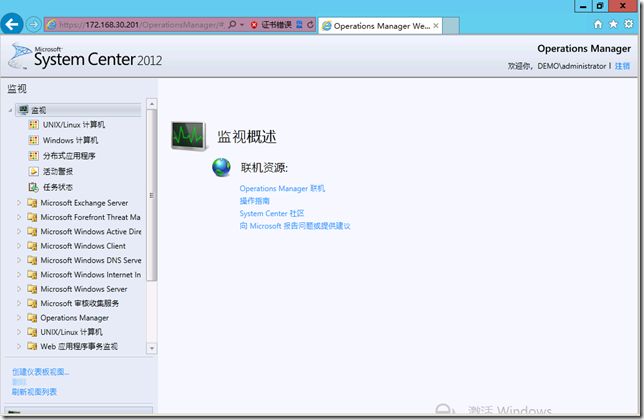Click the red certificate error icon
Screen dimensions: 644x420
[x=254, y=25]
